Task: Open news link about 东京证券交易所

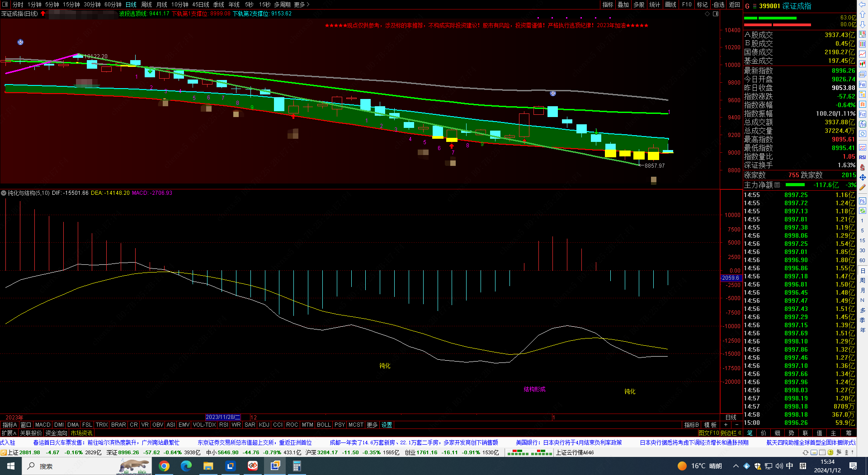Action: pyautogui.click(x=255, y=442)
